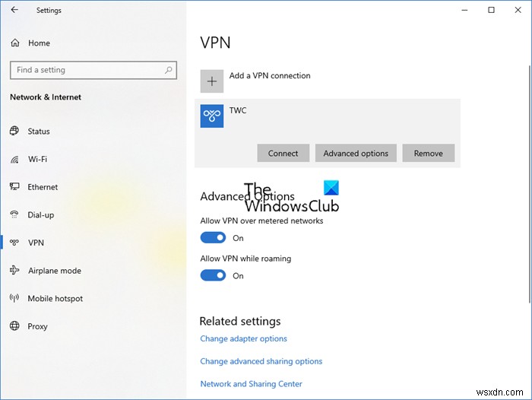Connect to the TWC VPN
This screenshot has width=532, height=400.
[283, 153]
